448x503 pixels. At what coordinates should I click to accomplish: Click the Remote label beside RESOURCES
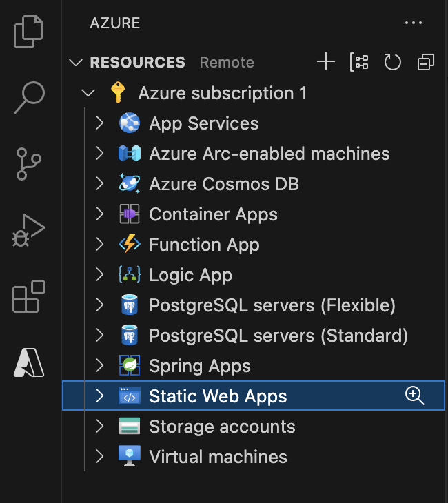[227, 62]
